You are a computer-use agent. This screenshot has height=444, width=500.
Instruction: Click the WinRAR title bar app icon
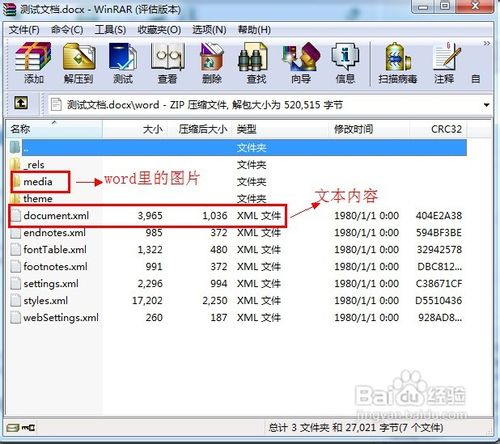9,9
